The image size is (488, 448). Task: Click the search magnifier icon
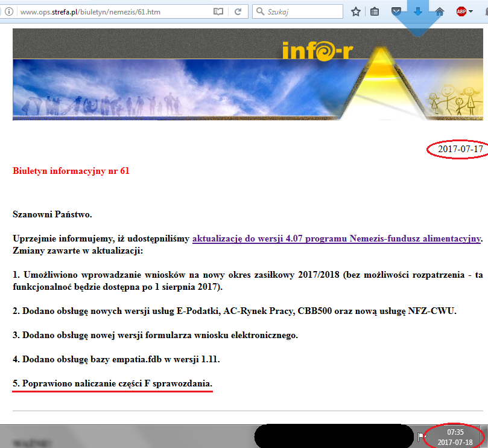tap(260, 11)
